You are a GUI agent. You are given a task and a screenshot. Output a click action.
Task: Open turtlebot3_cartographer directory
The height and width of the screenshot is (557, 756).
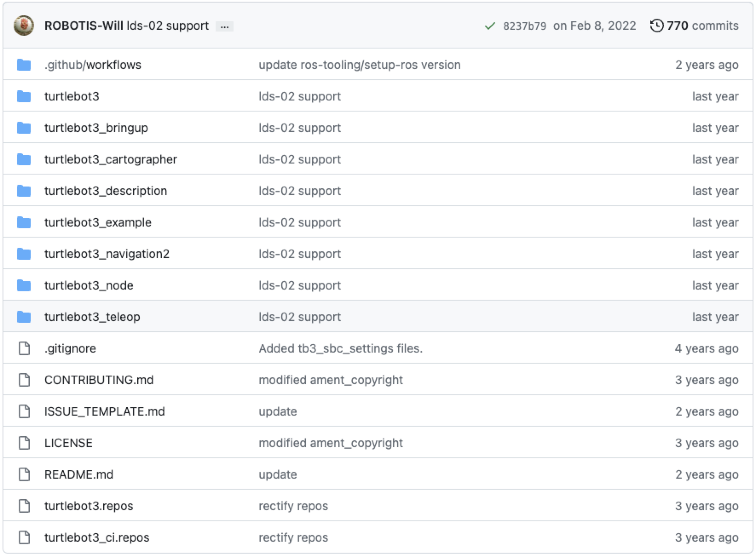pyautogui.click(x=111, y=159)
